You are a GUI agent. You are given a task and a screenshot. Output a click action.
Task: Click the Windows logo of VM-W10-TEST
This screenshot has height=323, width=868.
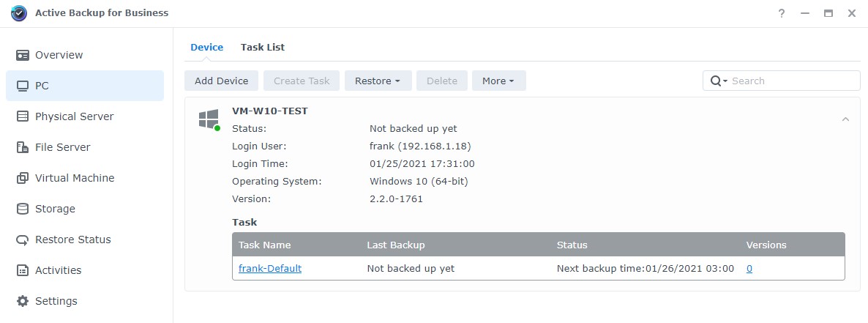click(209, 119)
